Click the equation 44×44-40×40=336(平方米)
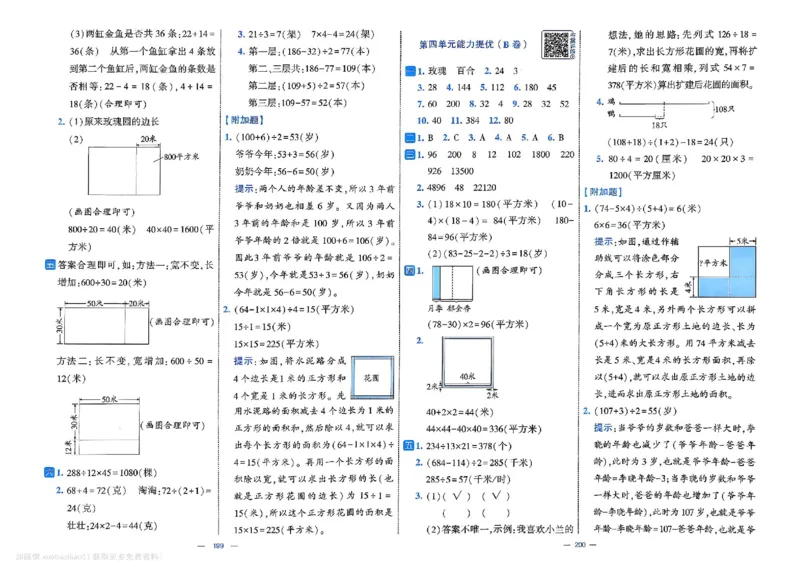Screen dimensions: 800x566 [484, 429]
